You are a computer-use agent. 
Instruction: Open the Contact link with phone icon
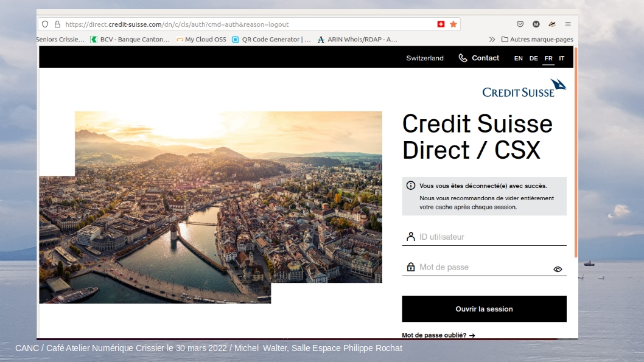coord(479,58)
